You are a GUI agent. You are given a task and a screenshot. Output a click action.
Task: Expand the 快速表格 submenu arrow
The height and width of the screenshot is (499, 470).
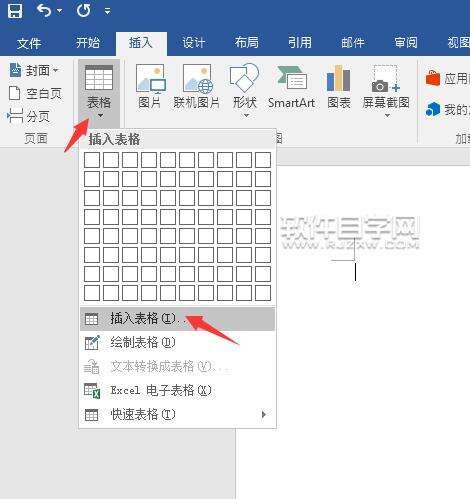(x=264, y=414)
